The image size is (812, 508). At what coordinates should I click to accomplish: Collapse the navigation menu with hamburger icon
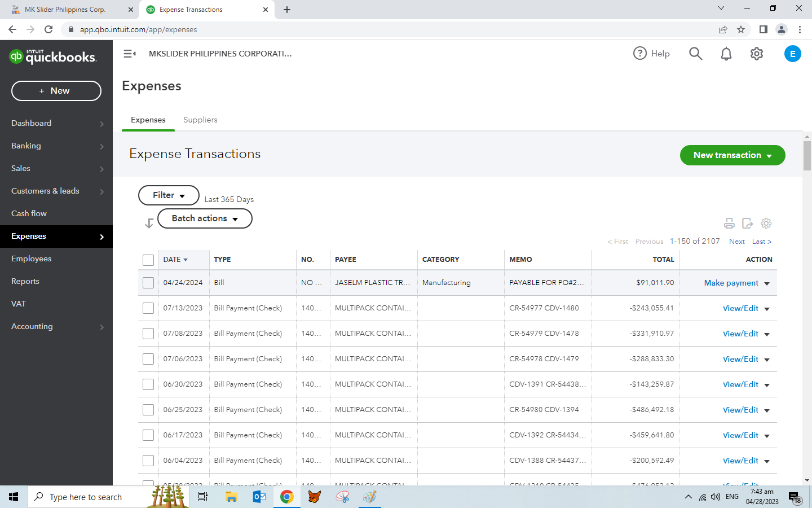(130, 54)
